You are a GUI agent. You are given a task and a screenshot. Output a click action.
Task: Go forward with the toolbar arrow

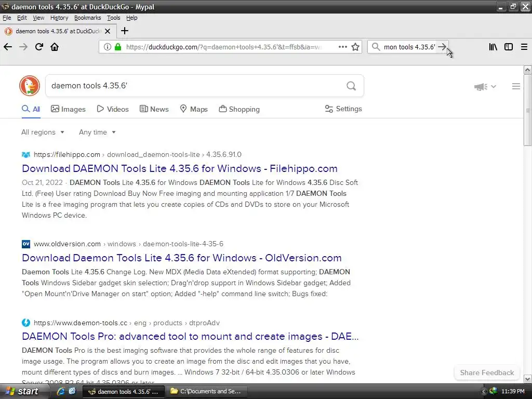click(x=23, y=47)
